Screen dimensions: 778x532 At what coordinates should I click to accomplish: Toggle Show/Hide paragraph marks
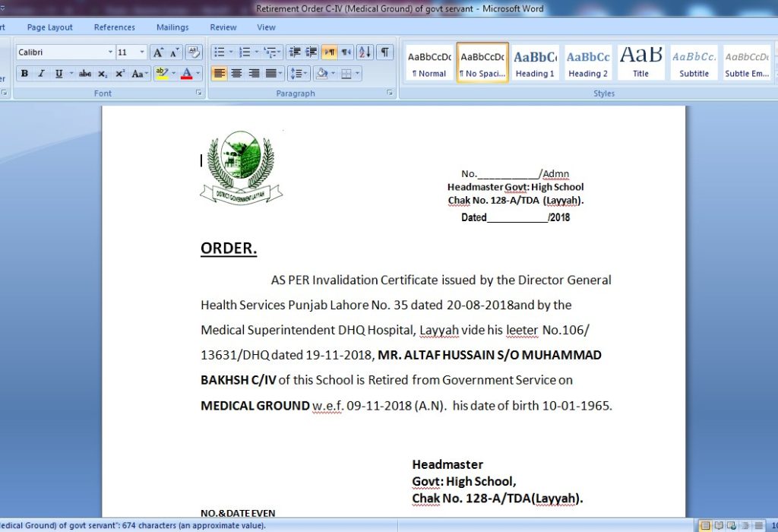pyautogui.click(x=385, y=52)
